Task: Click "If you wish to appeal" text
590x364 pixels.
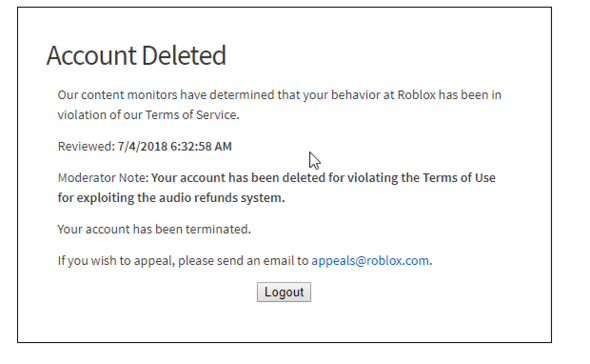Action: 116,260
